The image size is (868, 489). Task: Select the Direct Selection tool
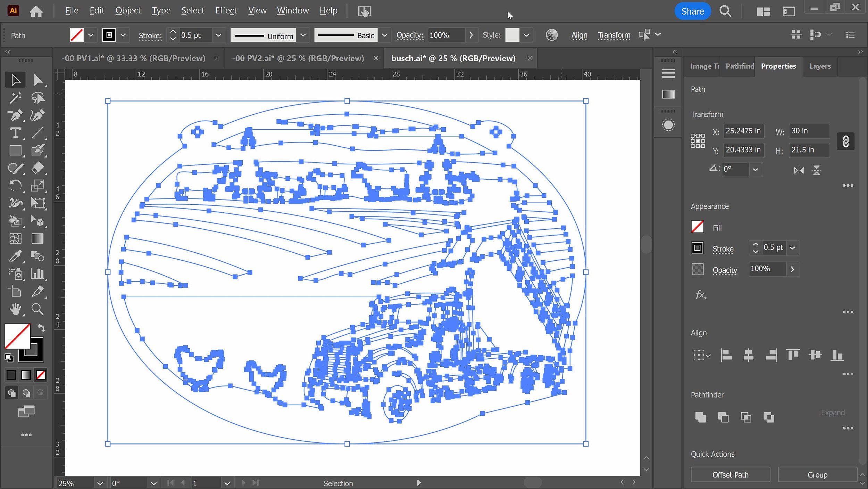(x=37, y=80)
